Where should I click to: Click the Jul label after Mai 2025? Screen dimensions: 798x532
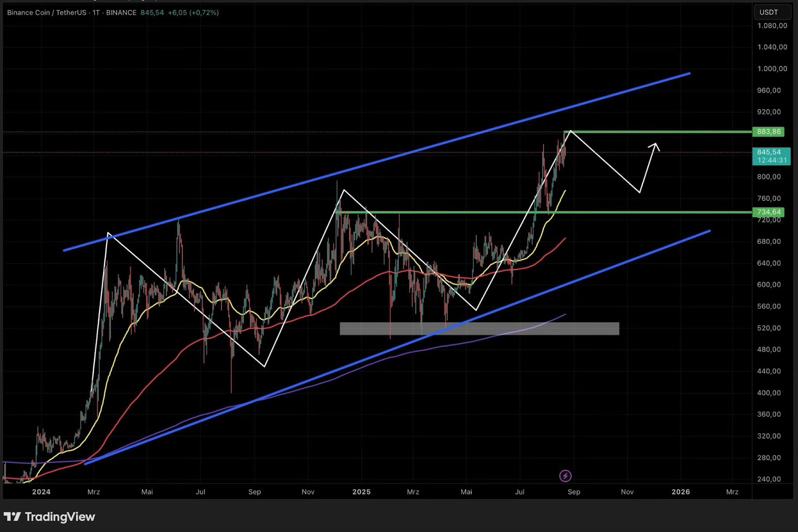[x=520, y=492]
